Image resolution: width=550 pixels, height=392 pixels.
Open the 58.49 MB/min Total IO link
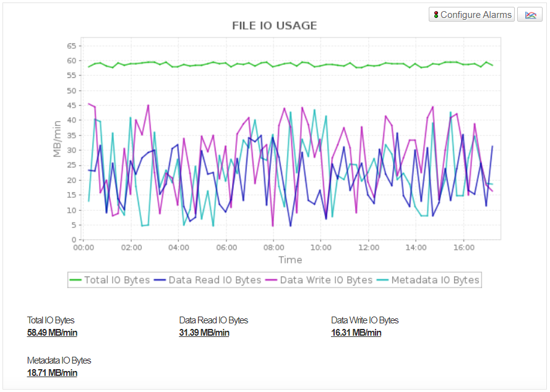tap(52, 333)
